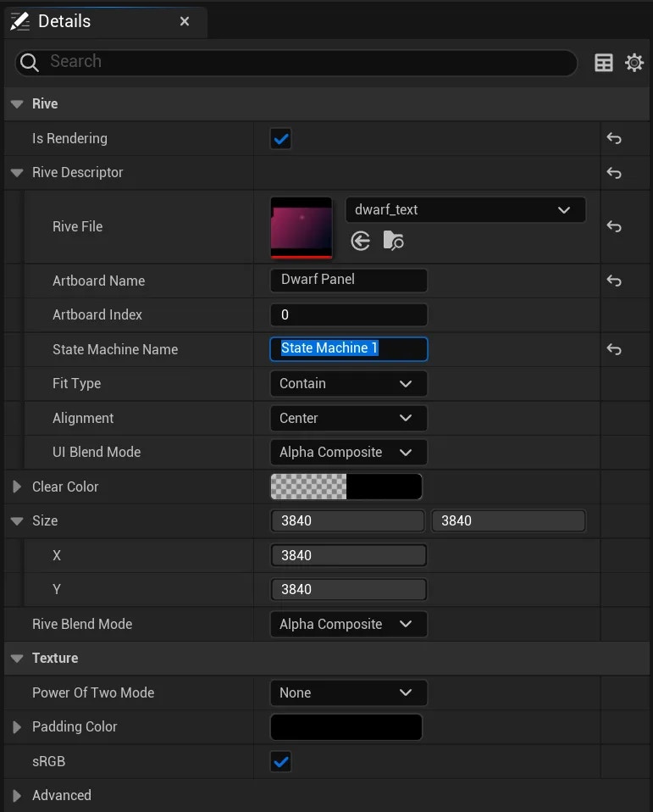Image resolution: width=653 pixels, height=812 pixels.
Task: Expand the Padding Color property
Action: pos(17,727)
